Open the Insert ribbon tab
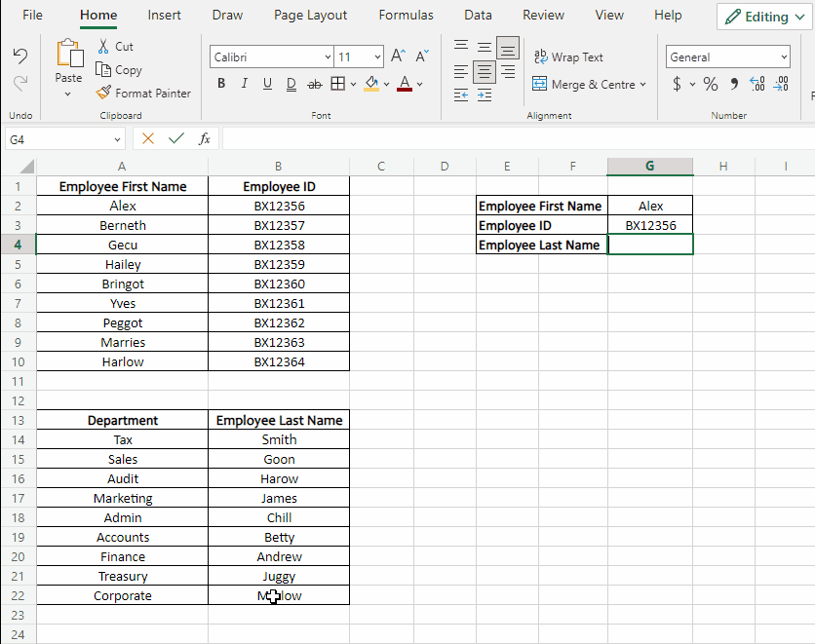This screenshot has height=644, width=815. click(x=164, y=15)
